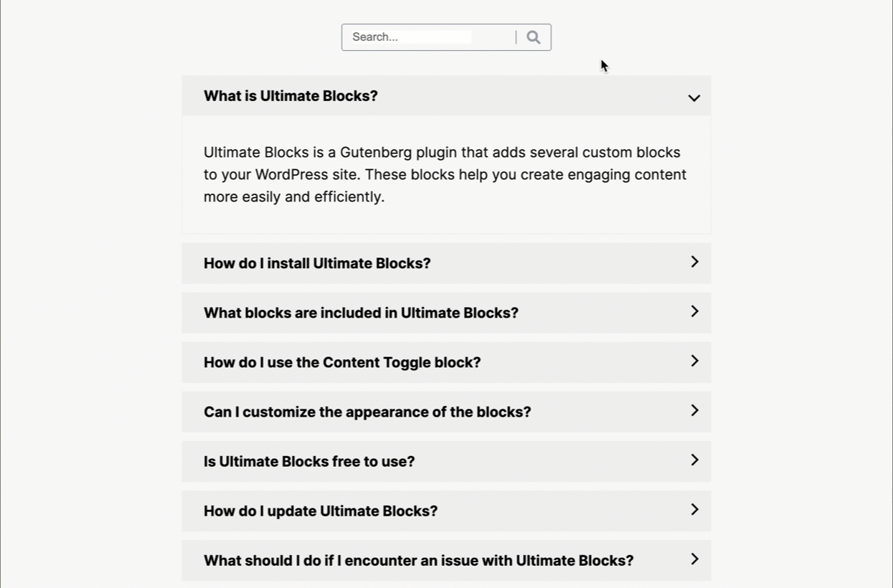Screen dimensions: 893x588
Task: Toggle the 'How do I install Ultimate Blocks?' question
Action: [317, 263]
